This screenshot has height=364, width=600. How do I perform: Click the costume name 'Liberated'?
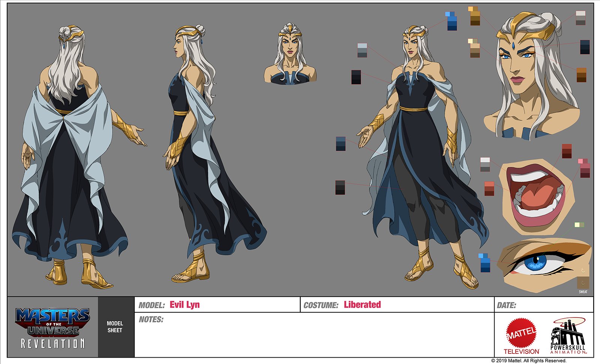pos(362,304)
